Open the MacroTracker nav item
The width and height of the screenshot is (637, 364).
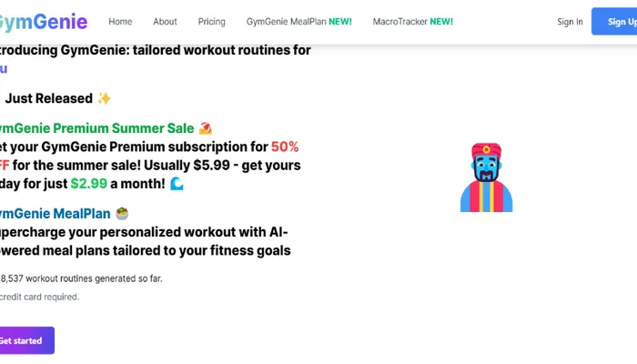(x=411, y=21)
